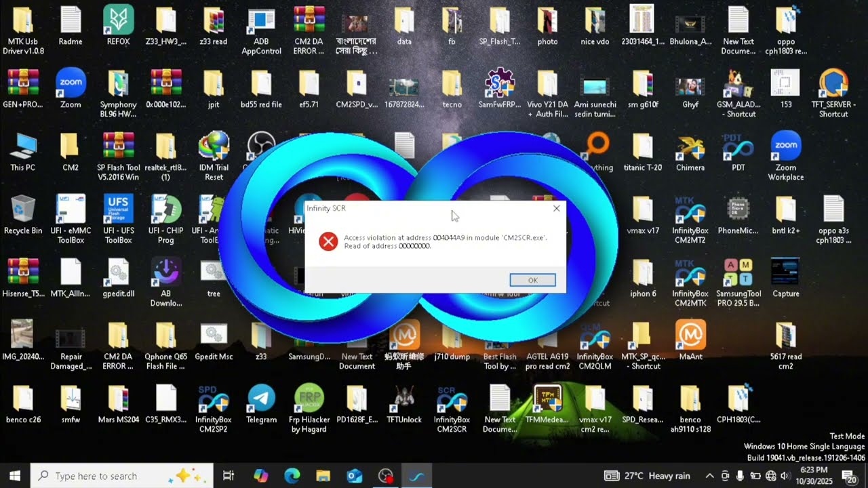The width and height of the screenshot is (868, 488).
Task: Open Task View on taskbar
Action: point(229,476)
